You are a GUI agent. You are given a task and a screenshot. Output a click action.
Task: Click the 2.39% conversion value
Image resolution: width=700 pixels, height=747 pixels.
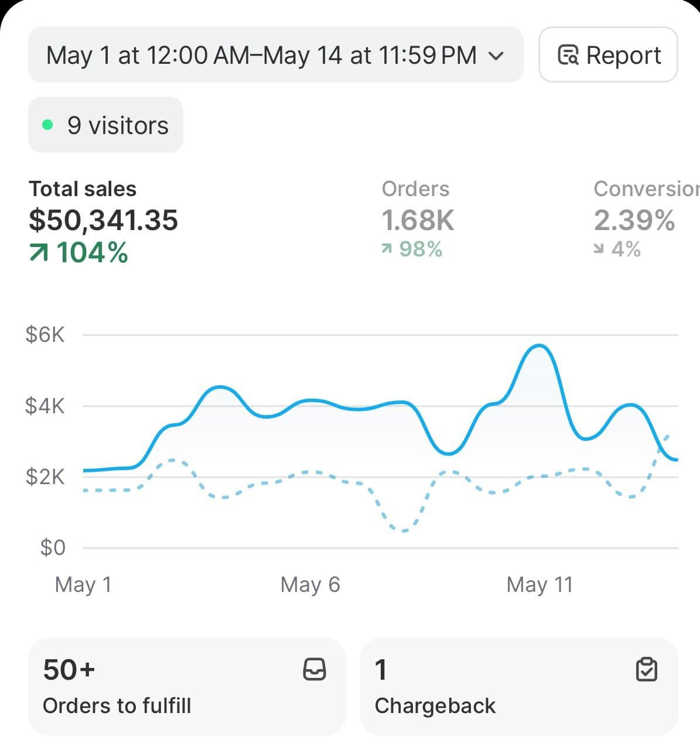point(634,220)
